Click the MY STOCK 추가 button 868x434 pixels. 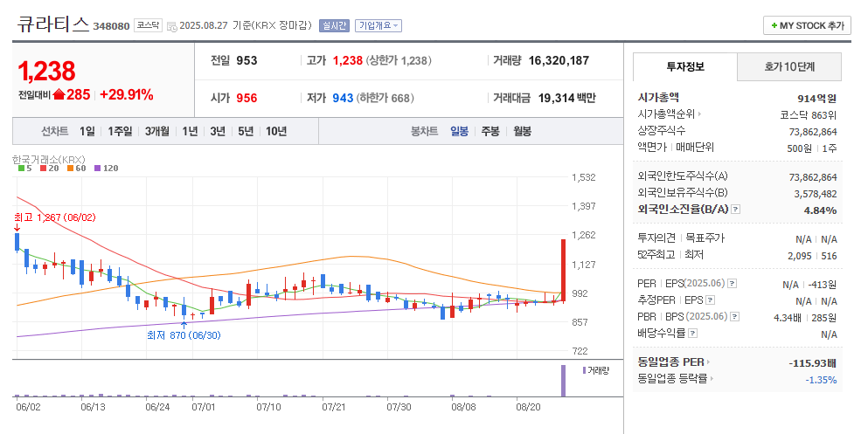(807, 25)
